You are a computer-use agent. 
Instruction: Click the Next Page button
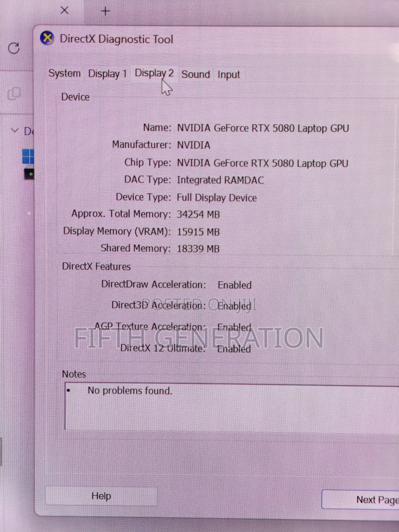pyautogui.click(x=360, y=499)
